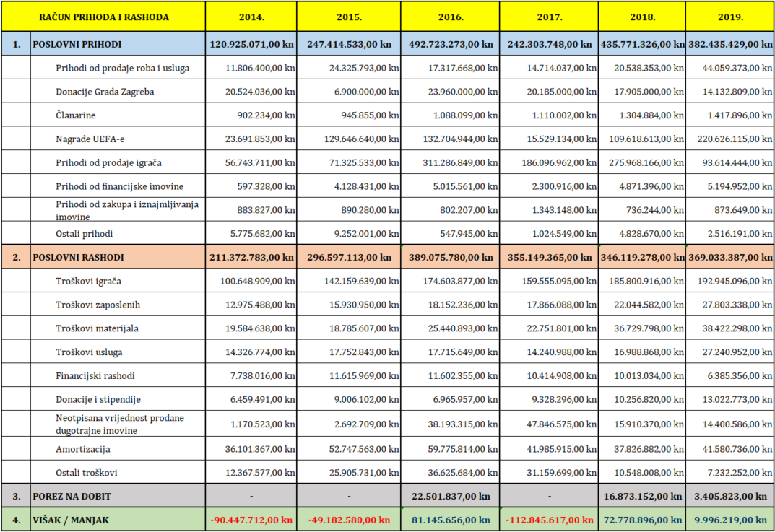Click the 2014. column header
Image resolution: width=775 pixels, height=532 pixels.
click(251, 17)
